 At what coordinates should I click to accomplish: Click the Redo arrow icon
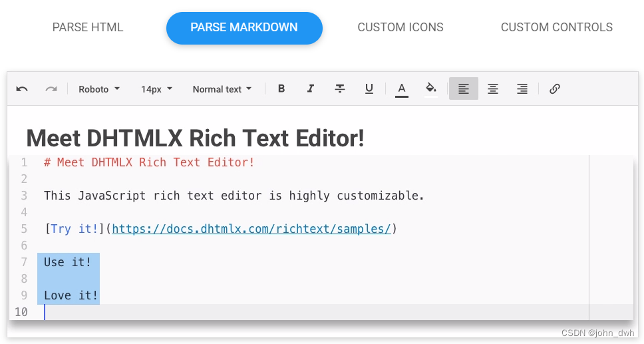tap(51, 88)
